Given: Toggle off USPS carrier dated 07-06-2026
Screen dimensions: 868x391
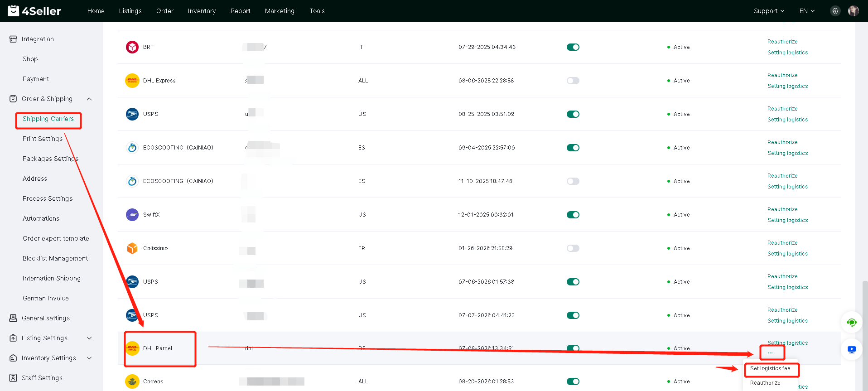Looking at the screenshot, I should pyautogui.click(x=573, y=282).
